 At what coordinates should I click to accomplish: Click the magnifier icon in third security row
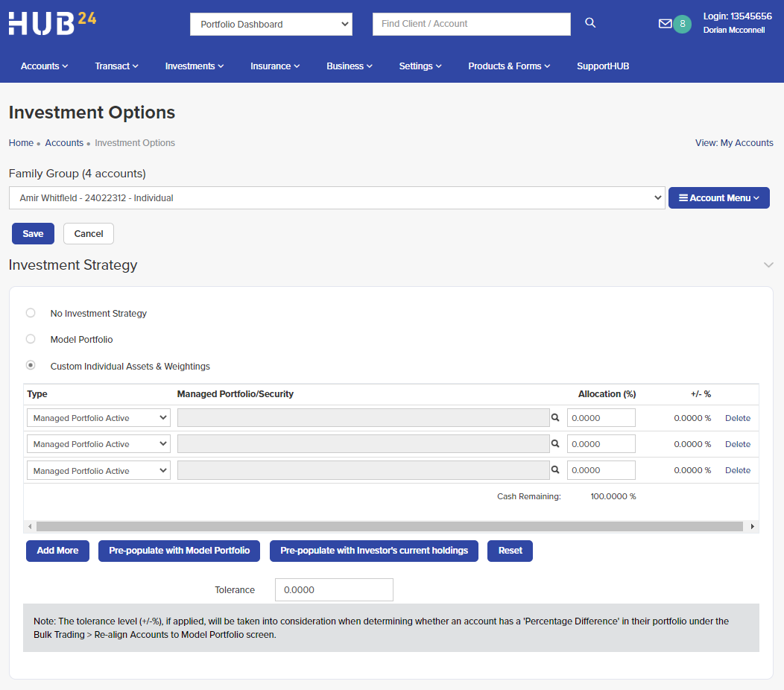pyautogui.click(x=555, y=469)
